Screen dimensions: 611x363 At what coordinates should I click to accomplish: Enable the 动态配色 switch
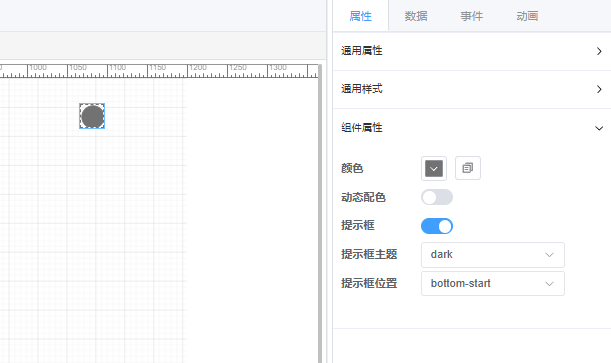pyautogui.click(x=437, y=197)
